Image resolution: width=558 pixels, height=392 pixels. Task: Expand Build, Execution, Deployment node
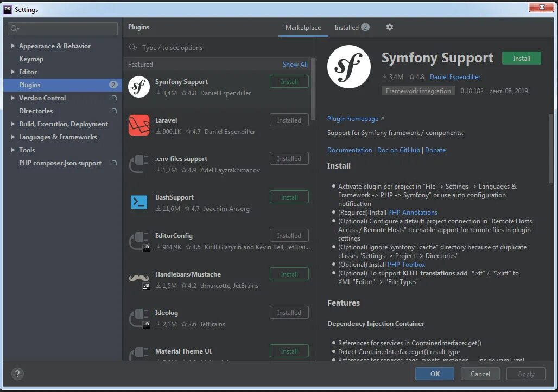[x=13, y=124]
